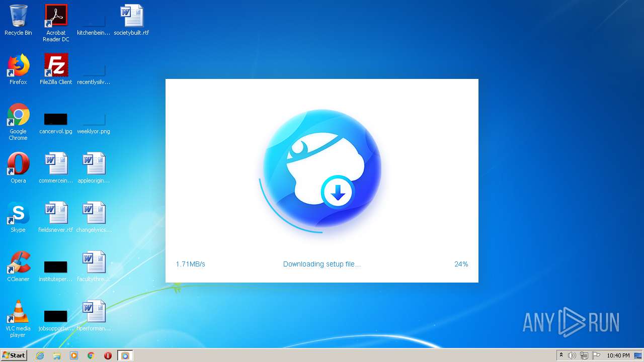Open Windows Explorer from the taskbar

[57, 355]
